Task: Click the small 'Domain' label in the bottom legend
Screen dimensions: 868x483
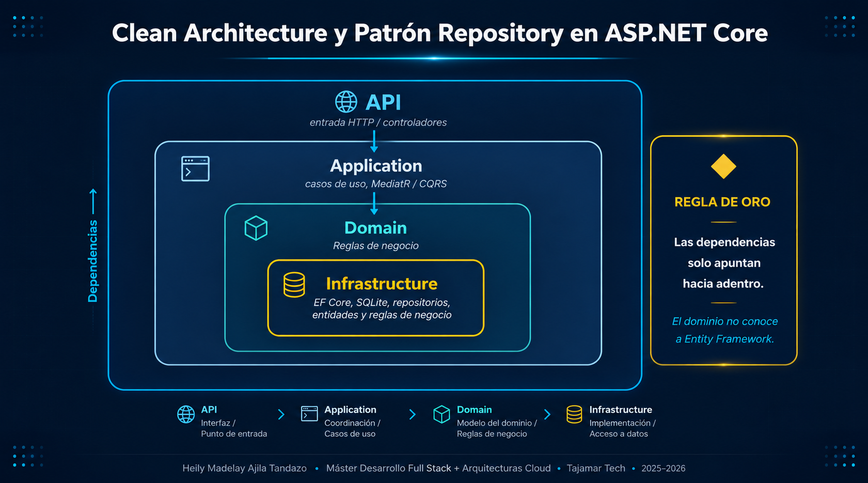Action: coord(474,410)
